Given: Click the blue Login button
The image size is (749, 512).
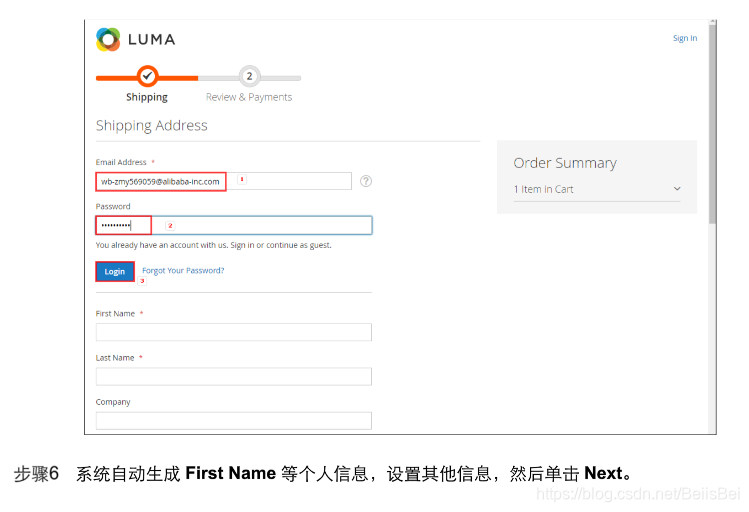Looking at the screenshot, I should point(115,271).
